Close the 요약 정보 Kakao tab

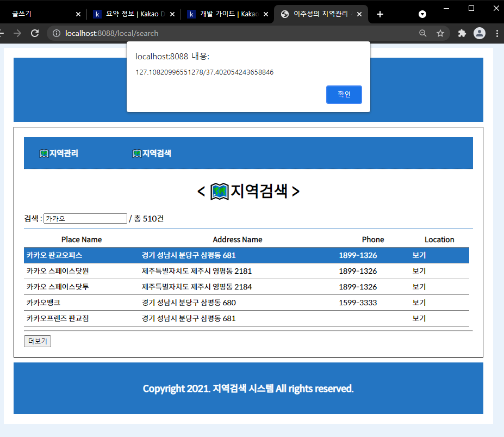click(x=172, y=14)
